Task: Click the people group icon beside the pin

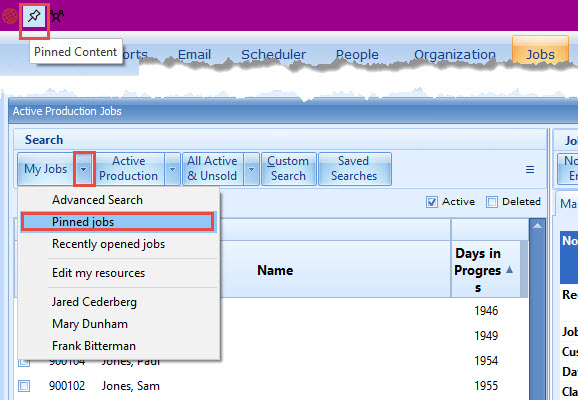Action: [57, 16]
